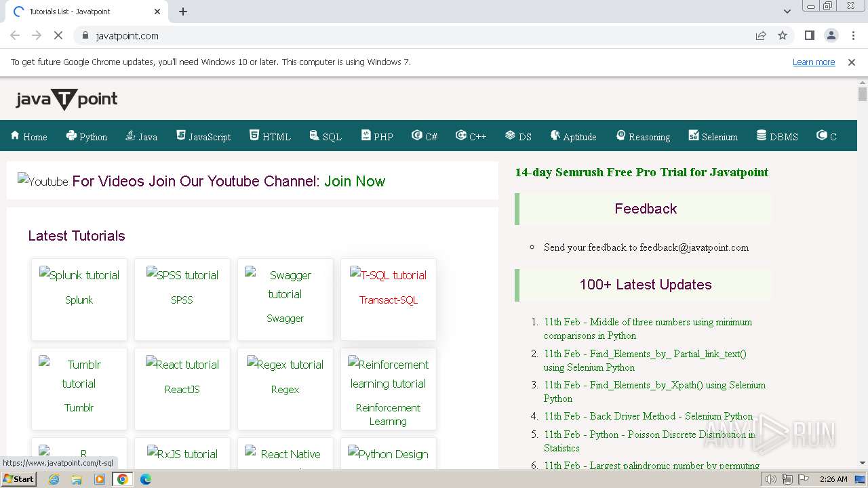Screen dimensions: 868x488
Task: Open the Python menu item
Action: (x=87, y=136)
